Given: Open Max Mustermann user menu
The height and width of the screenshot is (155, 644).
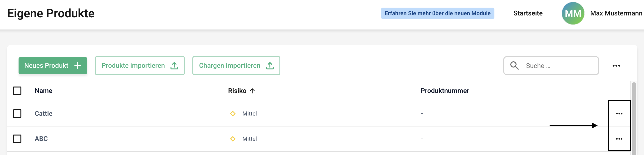Looking at the screenshot, I should click(616, 13).
